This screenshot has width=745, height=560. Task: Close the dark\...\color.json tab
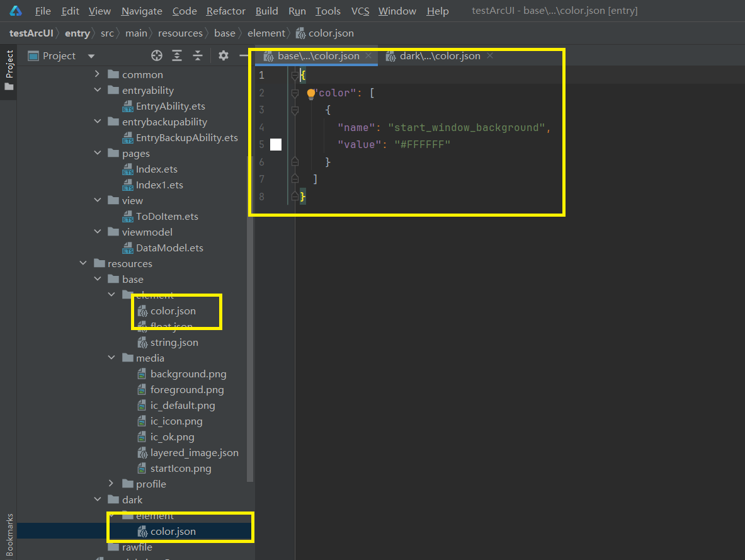click(490, 56)
